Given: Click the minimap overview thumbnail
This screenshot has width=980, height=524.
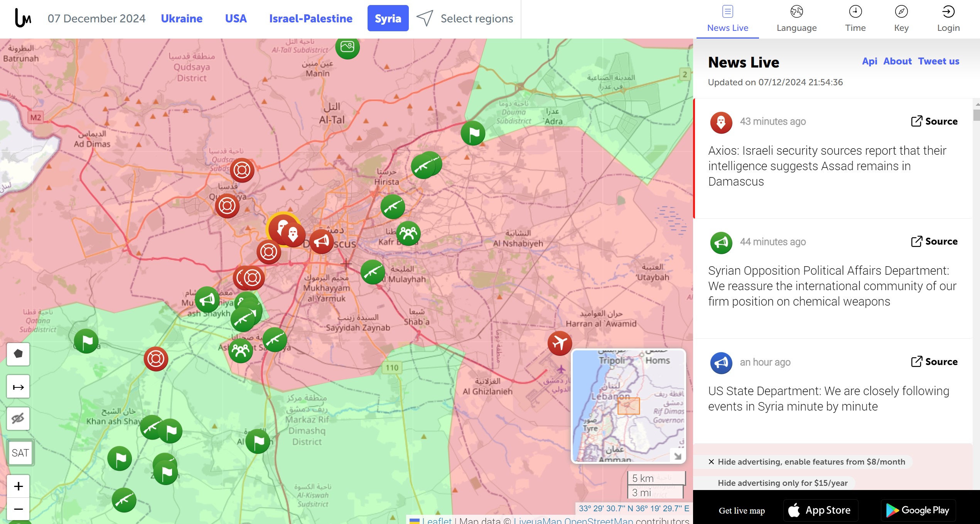Looking at the screenshot, I should click(x=628, y=406).
